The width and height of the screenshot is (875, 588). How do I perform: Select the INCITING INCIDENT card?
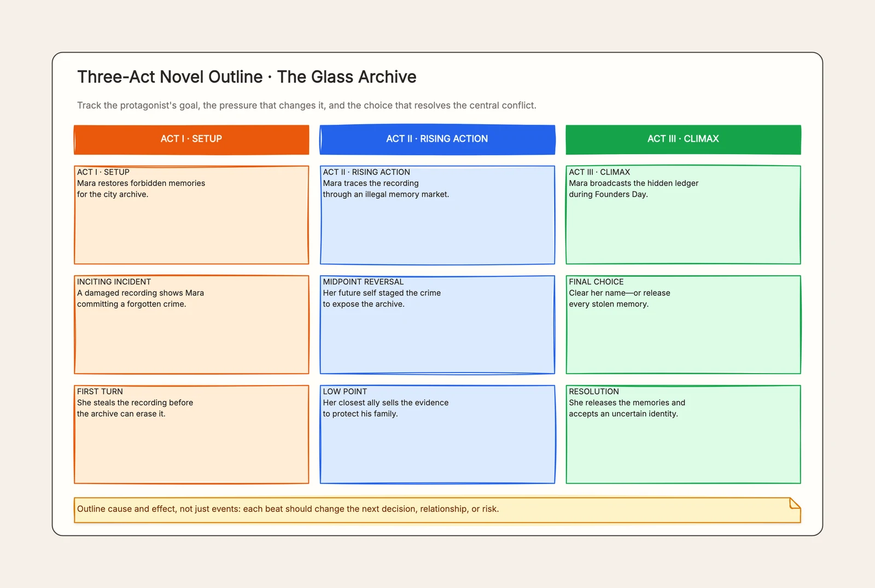point(191,325)
